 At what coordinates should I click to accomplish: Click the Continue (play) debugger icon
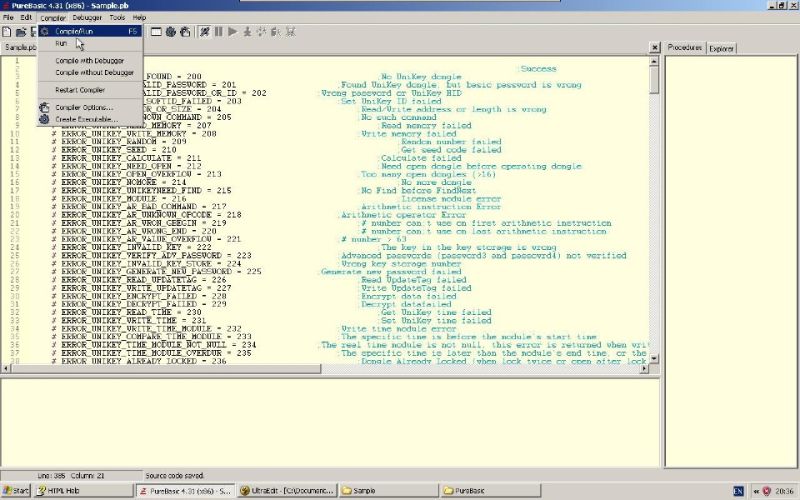[233, 32]
